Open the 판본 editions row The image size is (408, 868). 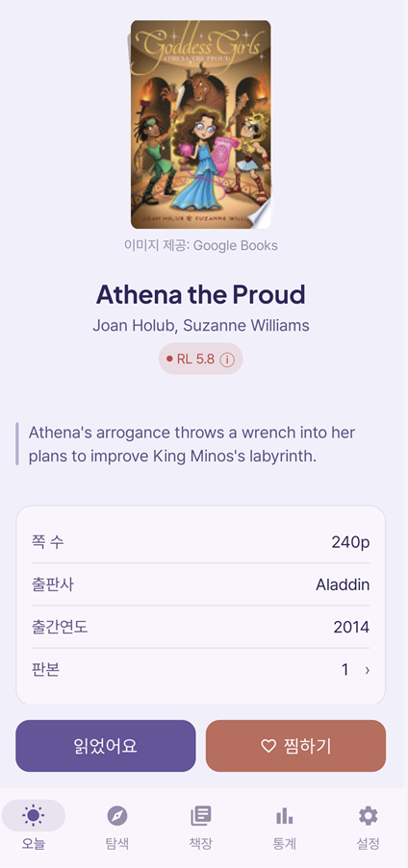201,670
